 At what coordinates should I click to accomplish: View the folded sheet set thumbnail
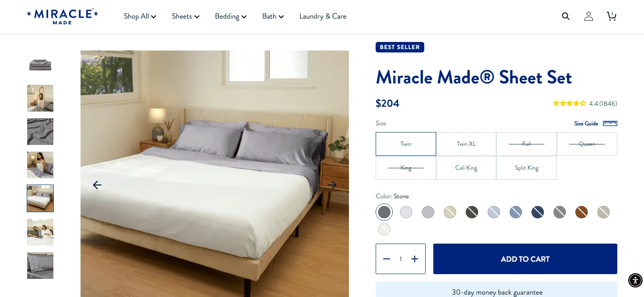point(40,65)
